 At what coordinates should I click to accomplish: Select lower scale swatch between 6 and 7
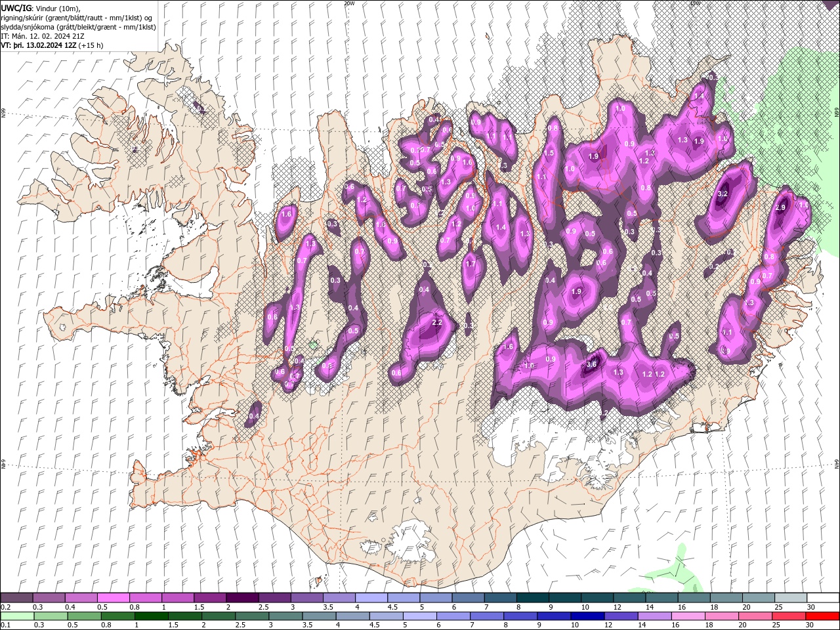click(x=453, y=616)
